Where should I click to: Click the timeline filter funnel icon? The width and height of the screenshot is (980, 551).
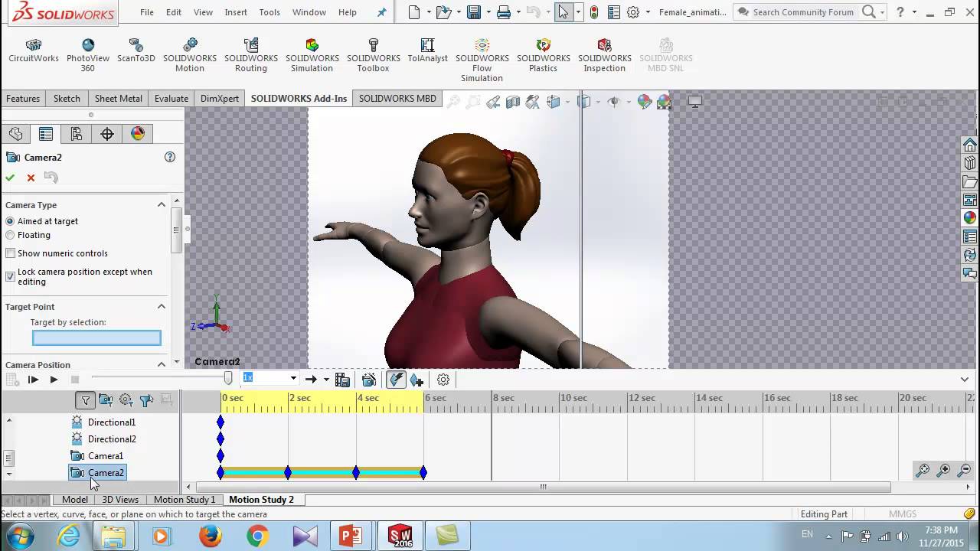[x=86, y=399]
